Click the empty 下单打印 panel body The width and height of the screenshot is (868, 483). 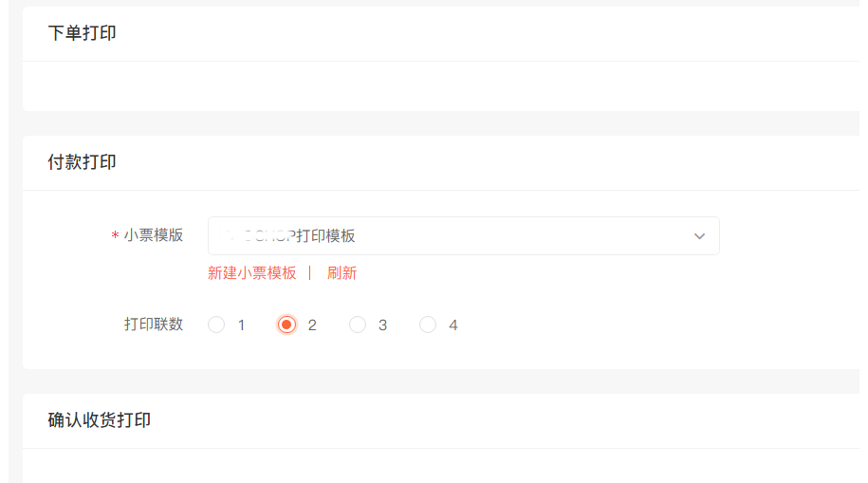(441, 85)
